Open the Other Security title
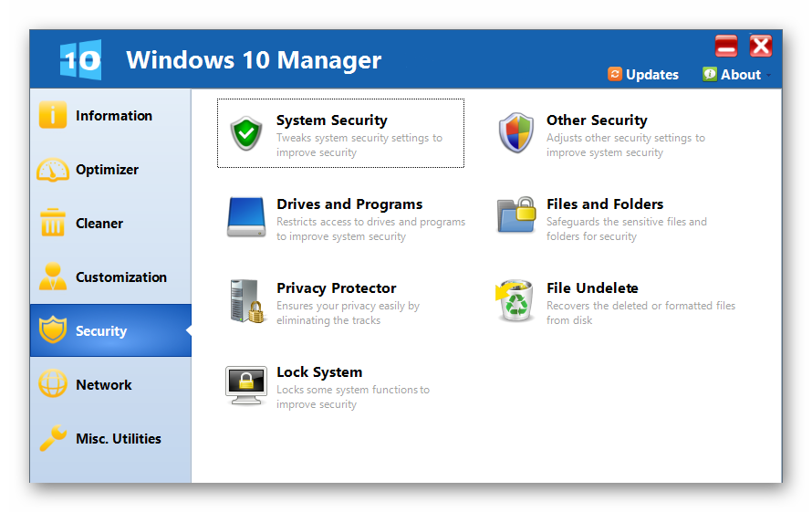Viewport: 812px width, 512px height. point(597,120)
